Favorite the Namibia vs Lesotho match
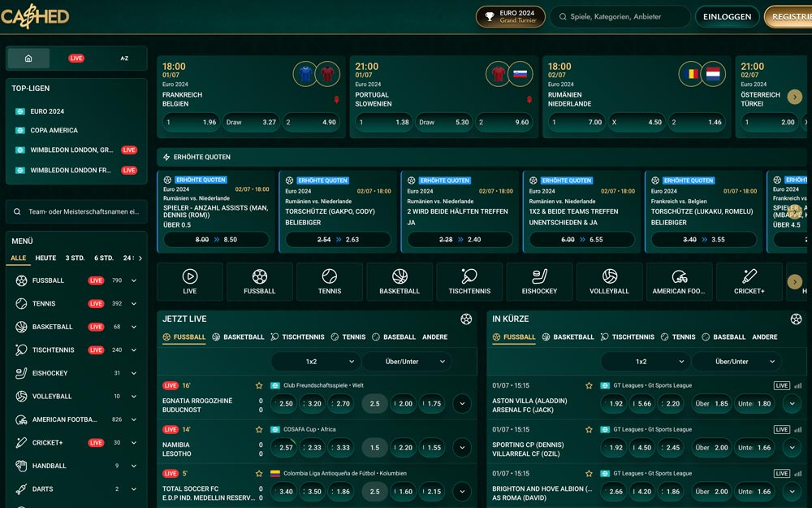 pos(259,430)
